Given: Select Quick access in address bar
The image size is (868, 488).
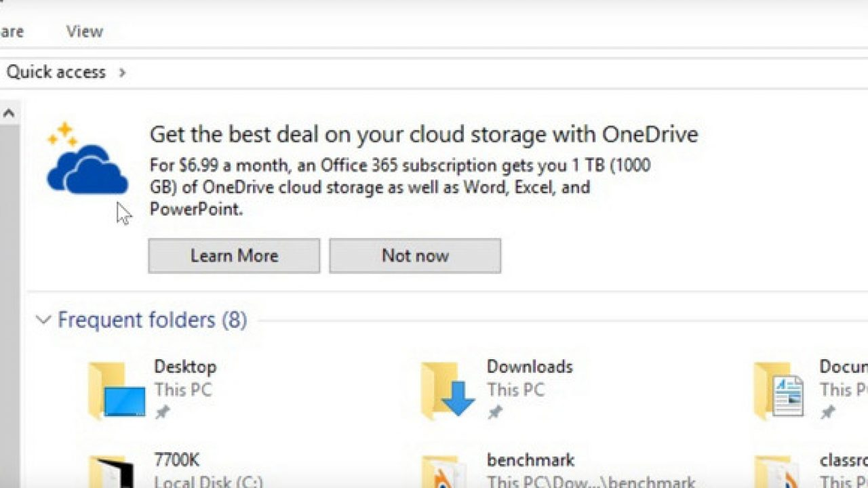Looking at the screenshot, I should (x=56, y=73).
